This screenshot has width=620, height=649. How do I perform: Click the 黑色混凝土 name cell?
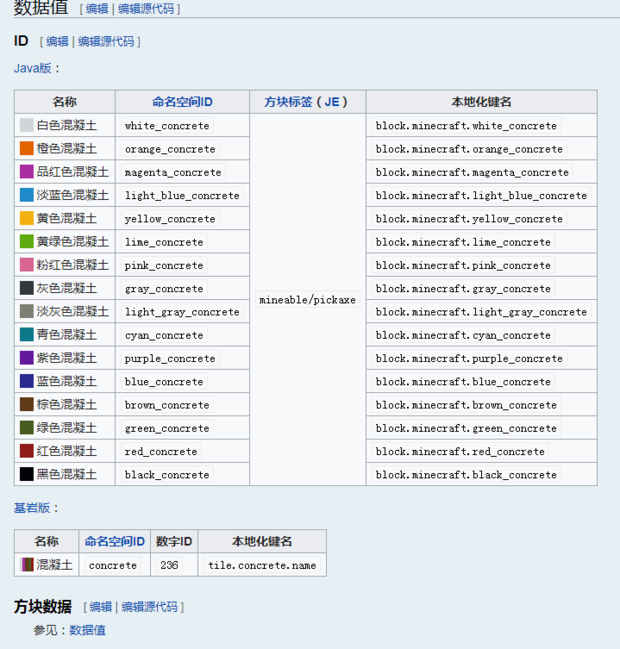pyautogui.click(x=65, y=474)
